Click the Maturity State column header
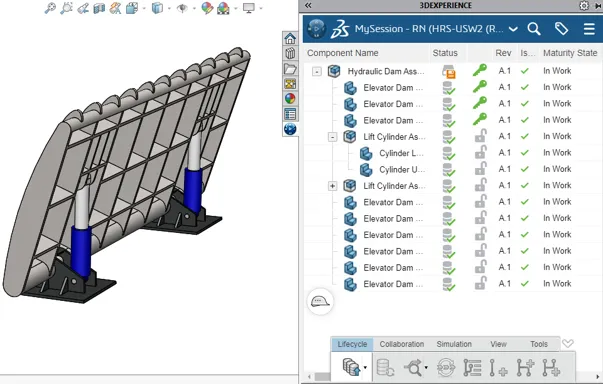Image resolution: width=603 pixels, height=384 pixels. (570, 53)
